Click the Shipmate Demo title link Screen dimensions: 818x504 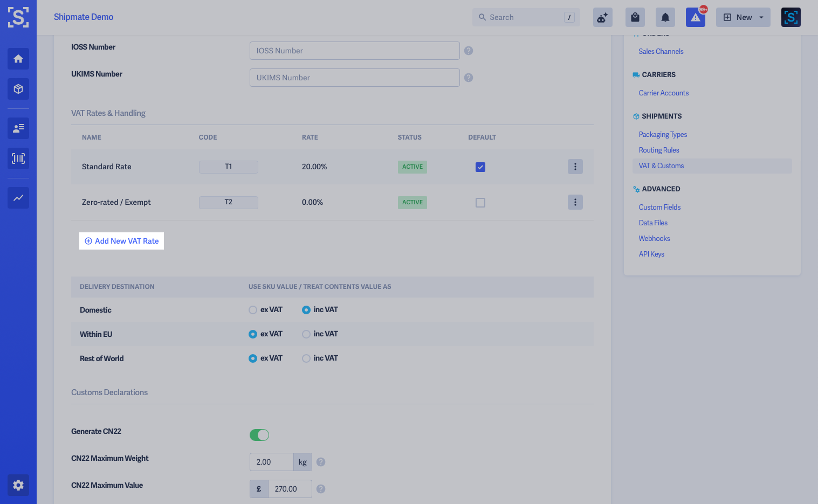pyautogui.click(x=84, y=17)
